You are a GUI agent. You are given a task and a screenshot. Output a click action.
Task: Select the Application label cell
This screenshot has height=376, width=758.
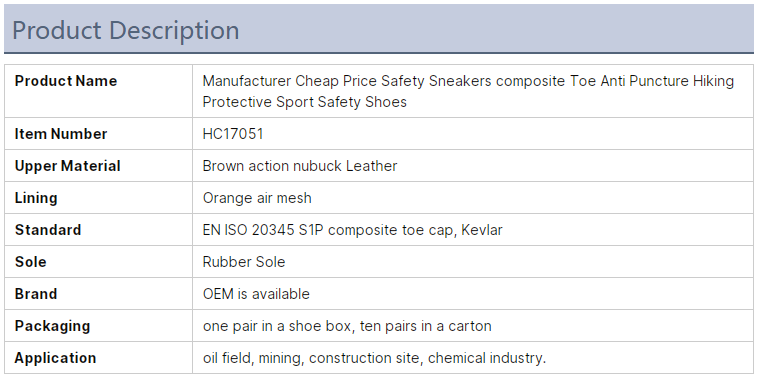tap(99, 357)
